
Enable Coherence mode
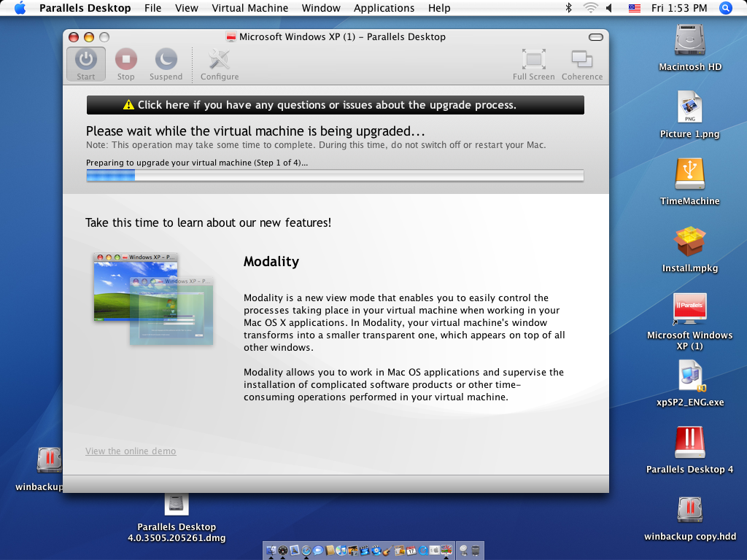[x=581, y=64]
